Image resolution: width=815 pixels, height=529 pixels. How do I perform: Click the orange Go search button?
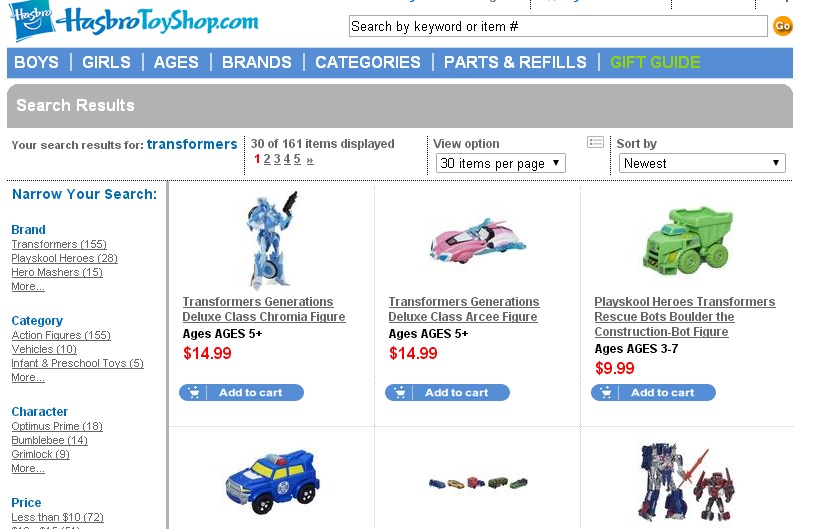click(x=783, y=26)
